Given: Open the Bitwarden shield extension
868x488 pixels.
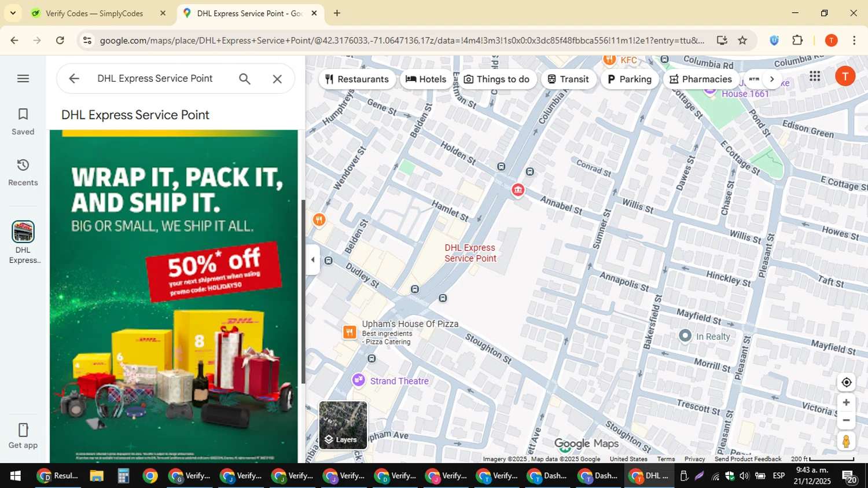Looking at the screenshot, I should tap(774, 41).
